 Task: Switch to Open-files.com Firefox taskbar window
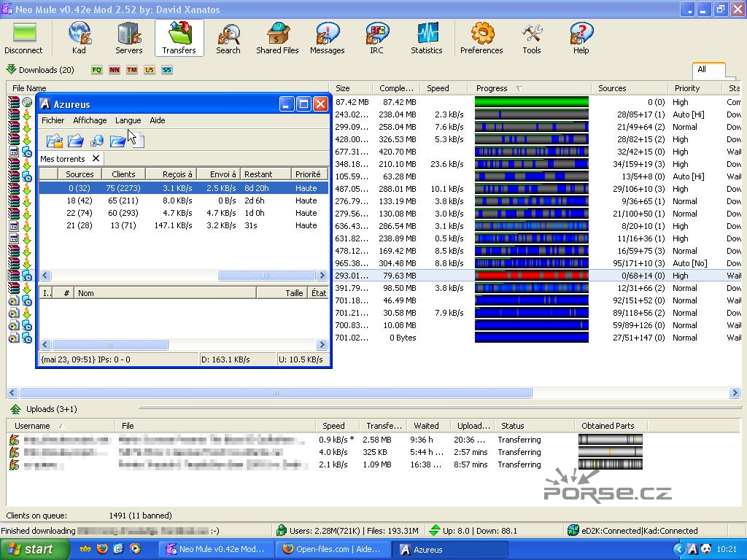click(x=333, y=549)
